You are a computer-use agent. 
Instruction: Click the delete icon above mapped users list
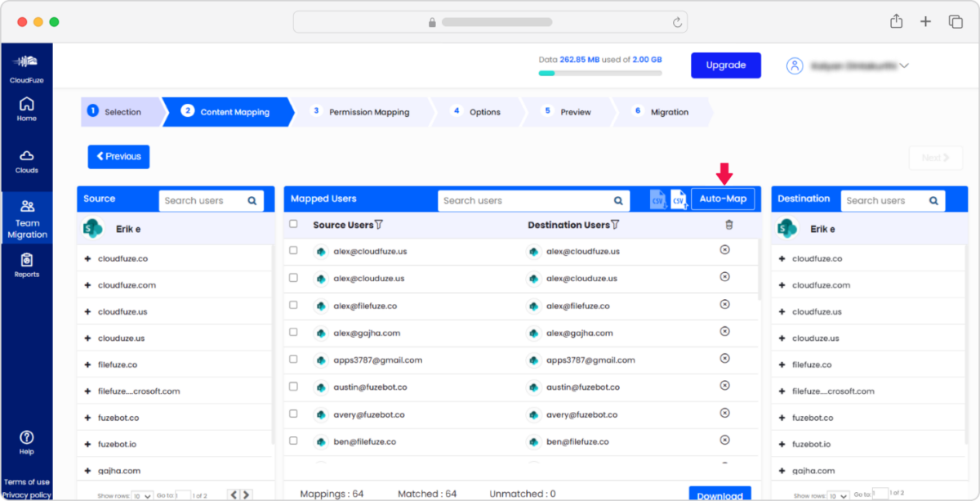[x=728, y=225]
